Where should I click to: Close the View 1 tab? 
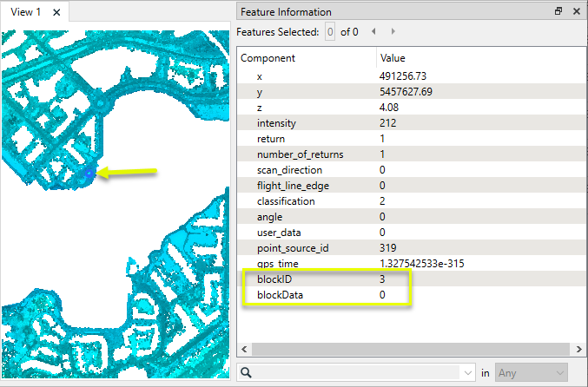tap(56, 12)
